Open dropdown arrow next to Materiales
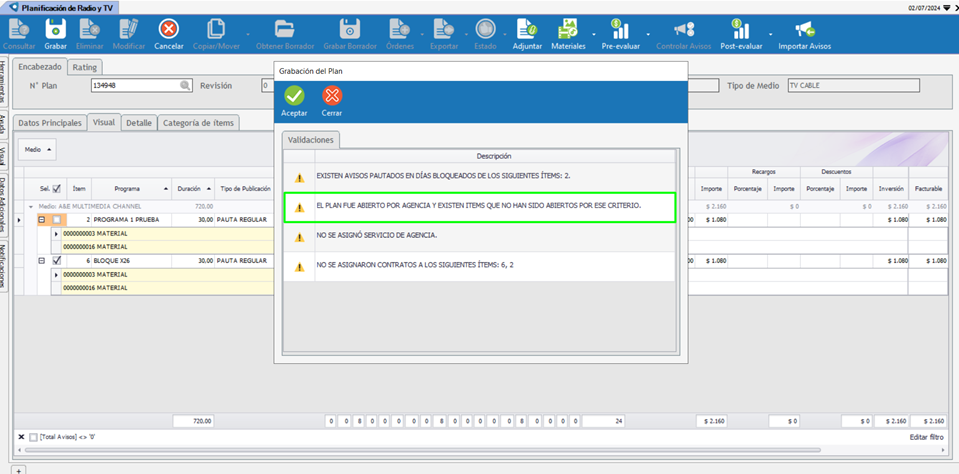This screenshot has width=959, height=474. (x=593, y=34)
